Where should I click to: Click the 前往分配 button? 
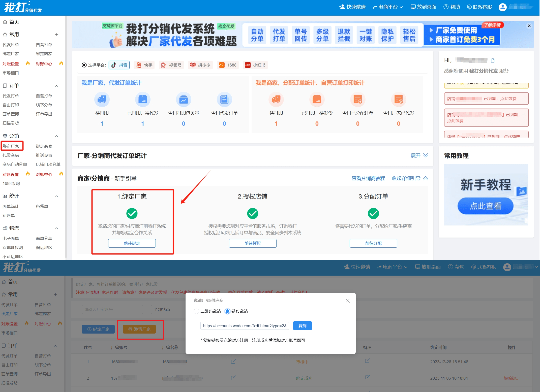373,243
